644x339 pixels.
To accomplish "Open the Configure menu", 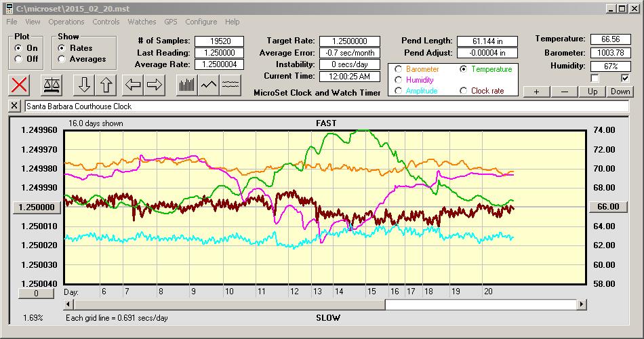I will tap(201, 22).
